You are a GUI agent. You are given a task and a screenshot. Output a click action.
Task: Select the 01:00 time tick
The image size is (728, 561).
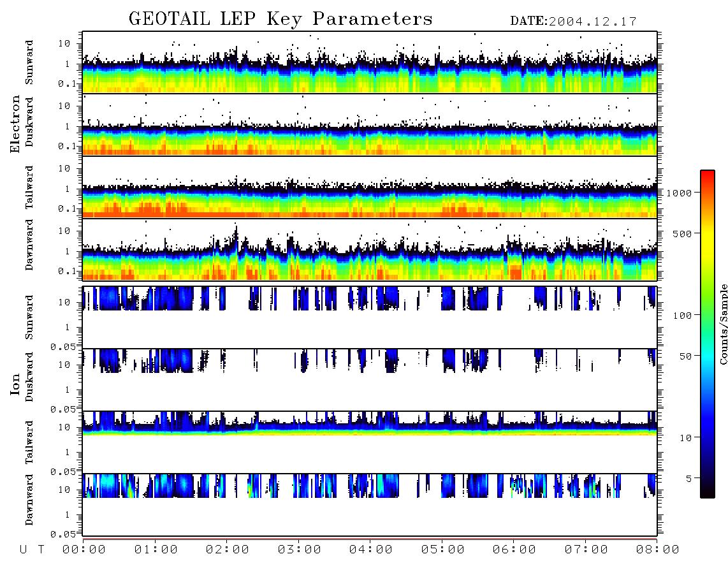point(156,550)
